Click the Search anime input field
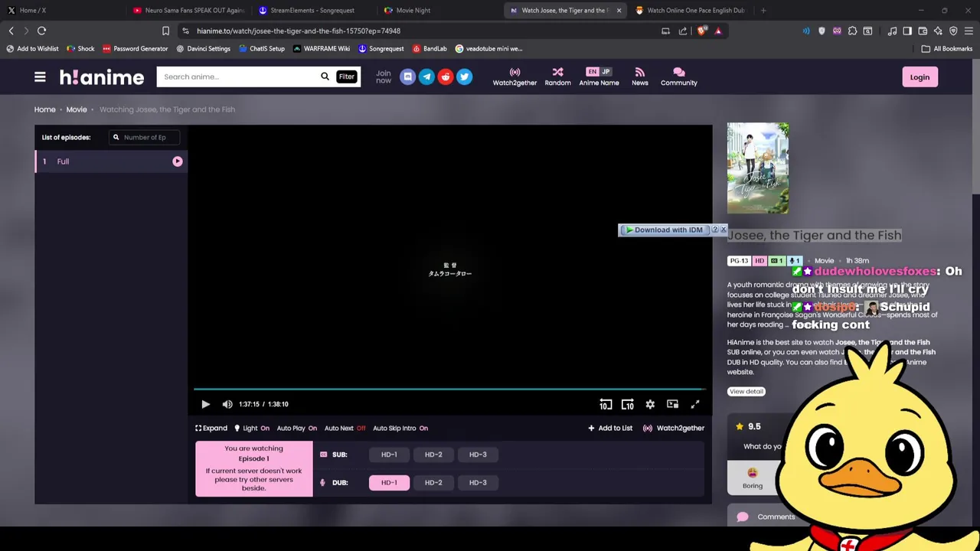980x551 pixels. 237,77
